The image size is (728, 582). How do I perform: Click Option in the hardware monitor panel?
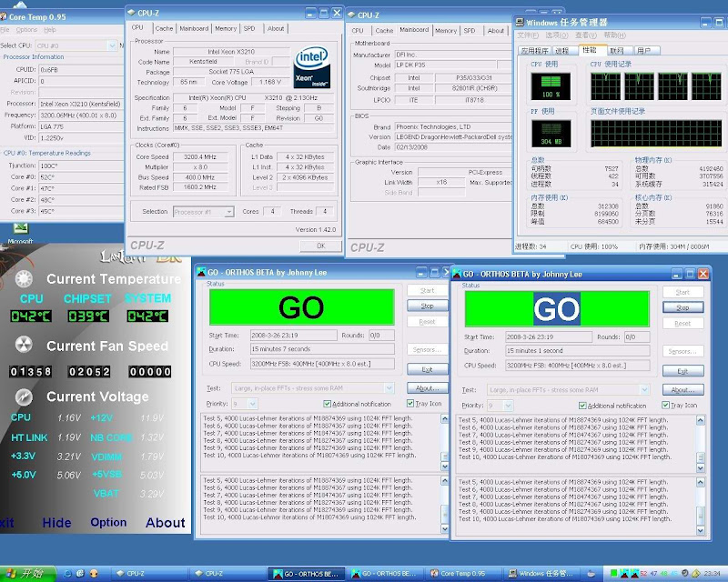click(x=108, y=522)
